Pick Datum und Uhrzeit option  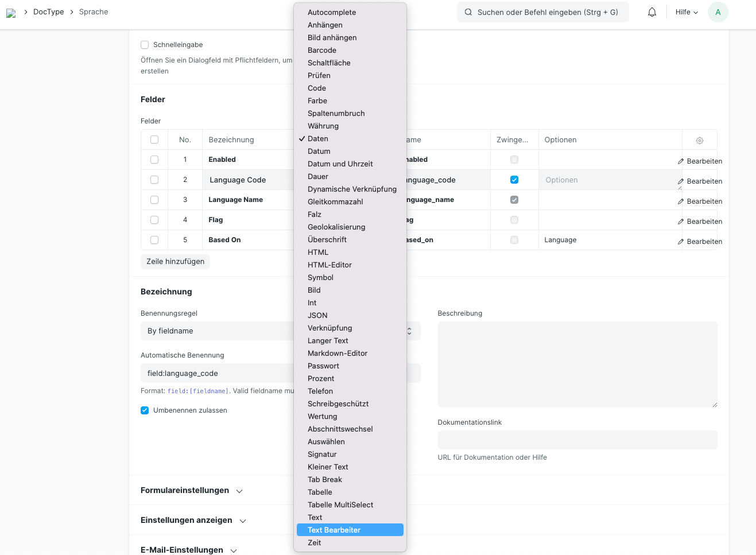(x=350, y=164)
